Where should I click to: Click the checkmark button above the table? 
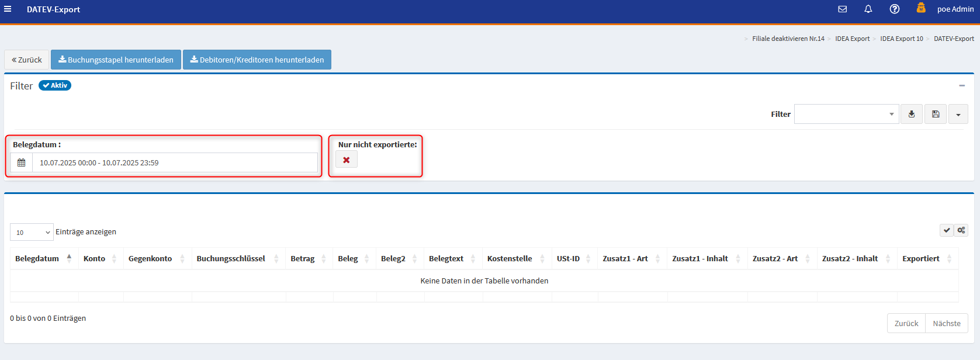946,230
